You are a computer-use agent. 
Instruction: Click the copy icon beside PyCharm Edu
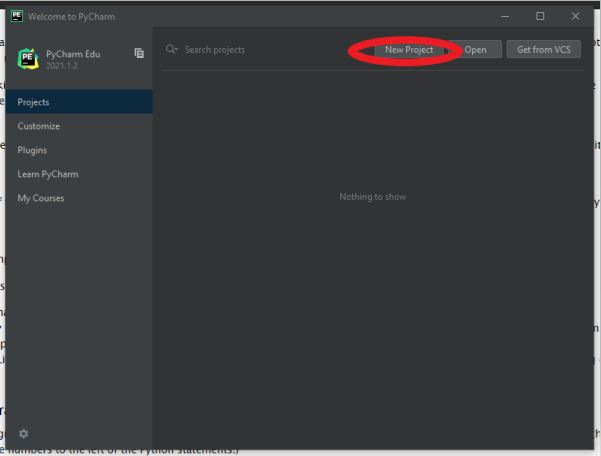(x=139, y=53)
